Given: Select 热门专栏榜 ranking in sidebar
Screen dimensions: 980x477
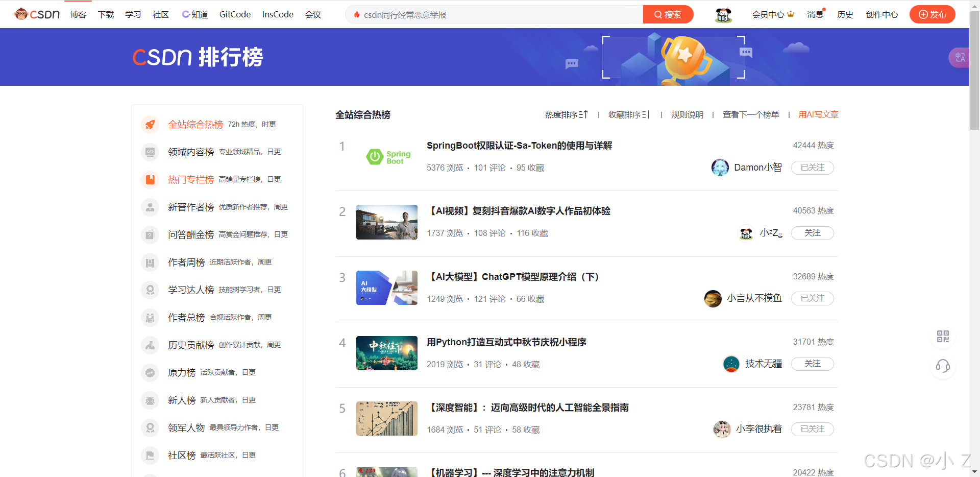Looking at the screenshot, I should coord(191,180).
